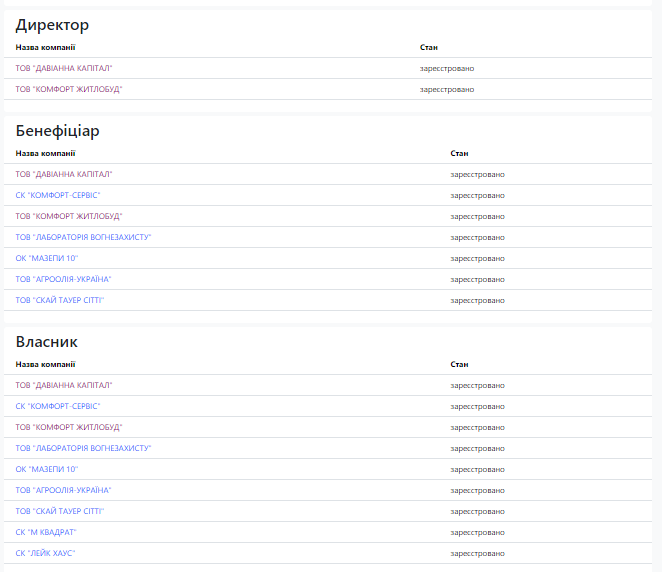662x572 pixels.
Task: Click ТОВ "ДАВІАННА КАПІТАЛ" in Бенефіціар list
Action: pyautogui.click(x=64, y=174)
